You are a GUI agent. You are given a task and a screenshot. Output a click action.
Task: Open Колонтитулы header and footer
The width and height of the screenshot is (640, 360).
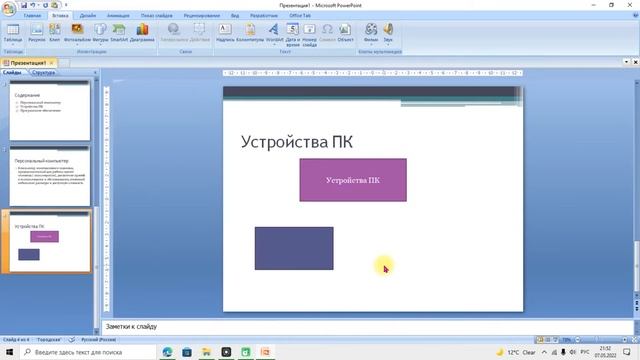(x=250, y=33)
